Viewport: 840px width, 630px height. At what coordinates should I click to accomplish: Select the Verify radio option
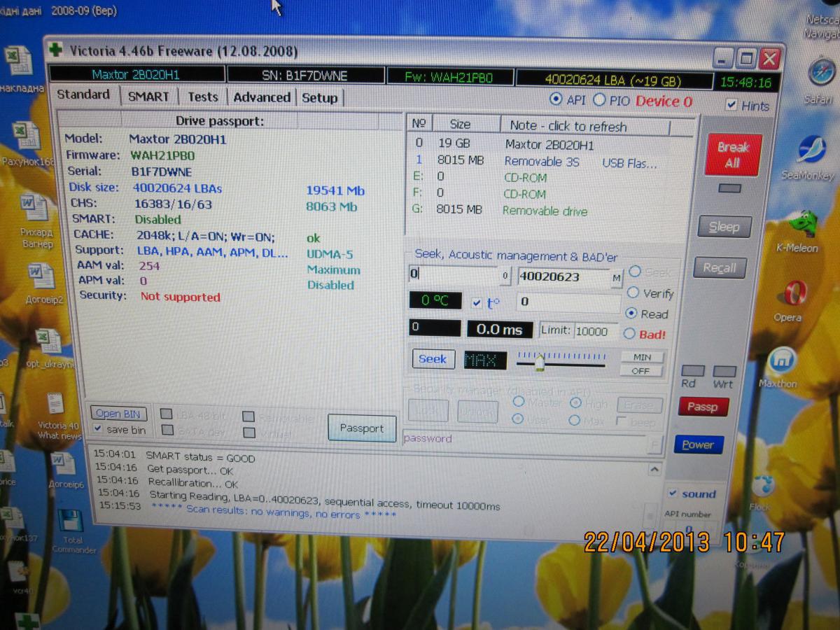click(x=633, y=293)
